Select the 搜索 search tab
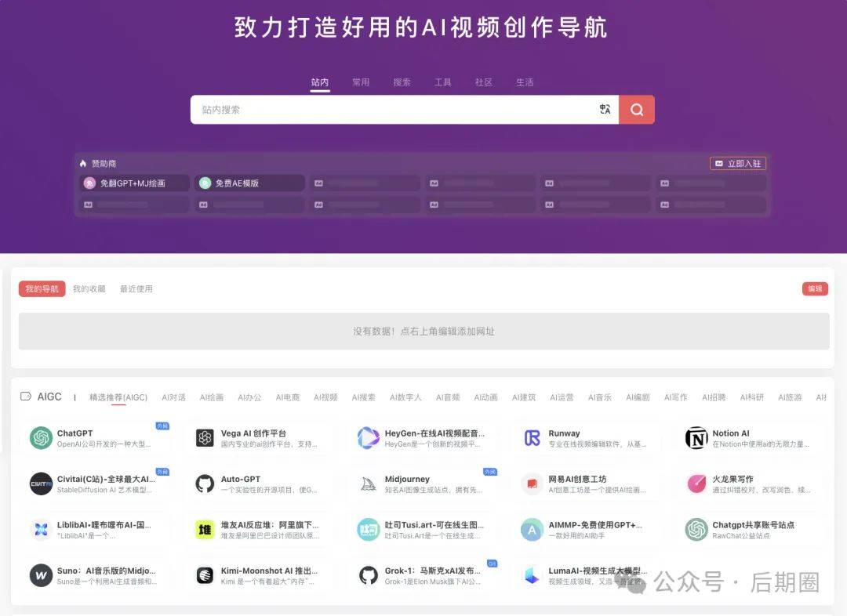This screenshot has width=847, height=616. point(402,82)
